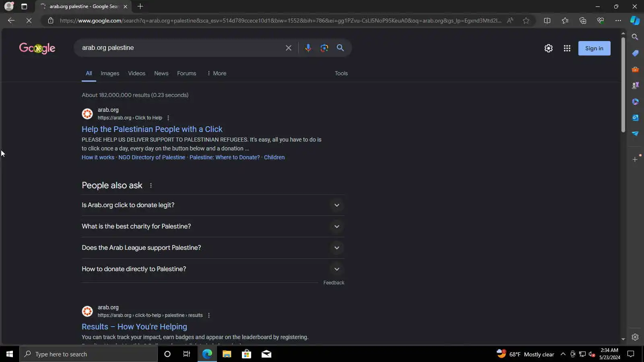Open 'Results – How You're Helping' link

point(134,327)
